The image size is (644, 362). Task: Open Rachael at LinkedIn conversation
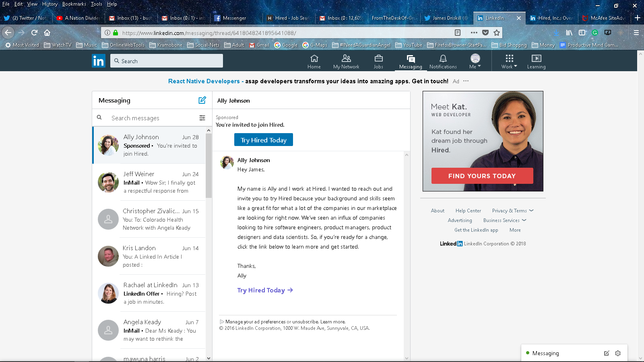pyautogui.click(x=149, y=293)
